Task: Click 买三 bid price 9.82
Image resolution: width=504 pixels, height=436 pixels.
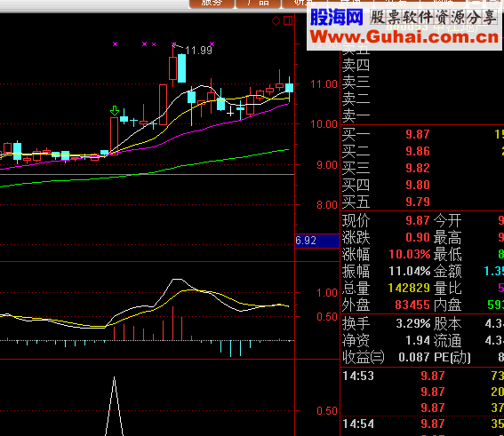Action: click(x=417, y=168)
